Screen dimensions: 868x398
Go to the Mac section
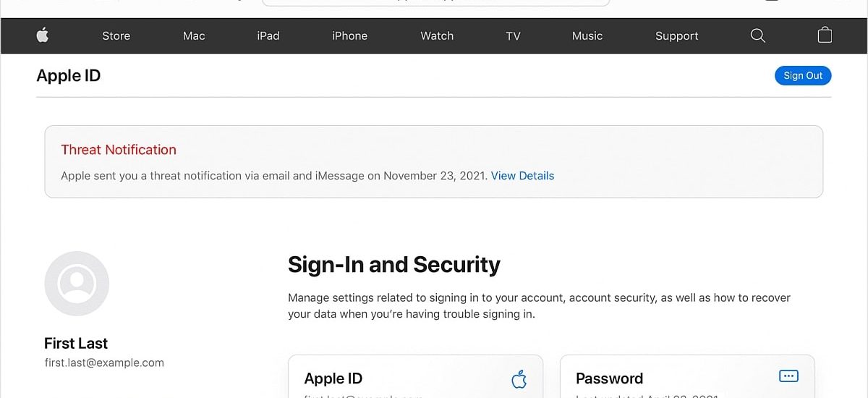tap(194, 35)
